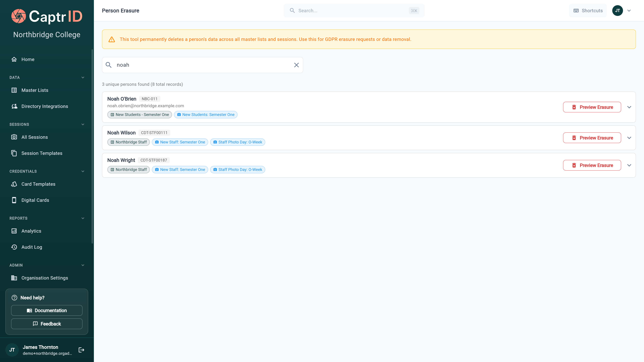Open the Documentation link

click(x=47, y=310)
